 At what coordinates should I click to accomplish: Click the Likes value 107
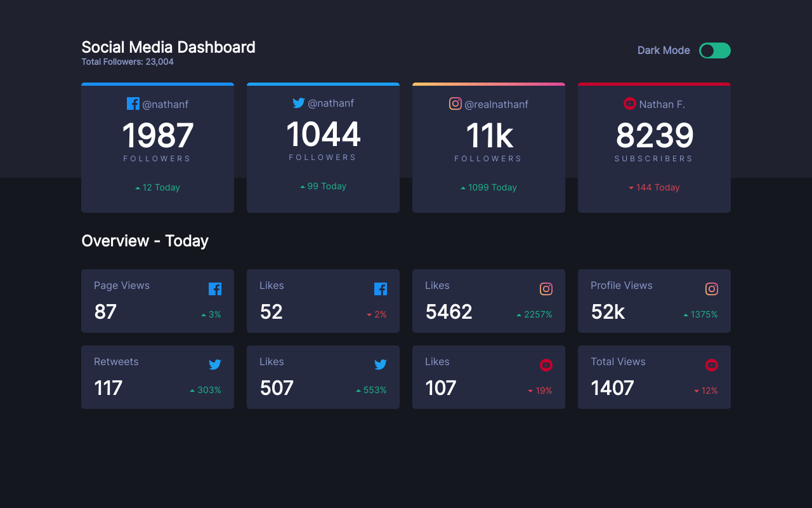click(441, 388)
